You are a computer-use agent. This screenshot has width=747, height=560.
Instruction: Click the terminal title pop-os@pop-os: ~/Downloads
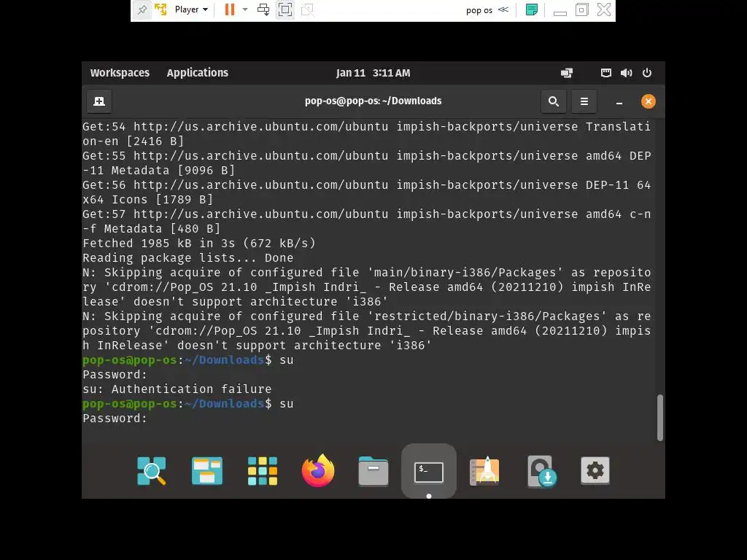pyautogui.click(x=373, y=101)
